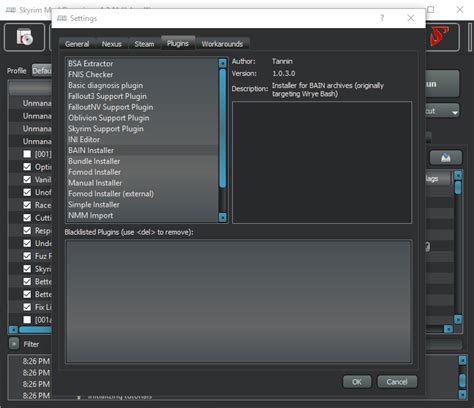
Task: Click plugin list scroll down arrow
Action: point(223,217)
